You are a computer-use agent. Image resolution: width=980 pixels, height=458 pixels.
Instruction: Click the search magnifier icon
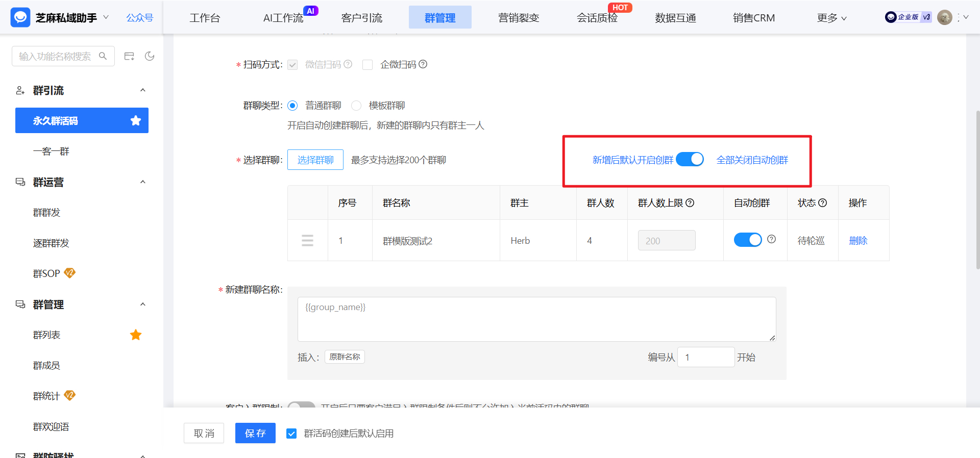103,56
